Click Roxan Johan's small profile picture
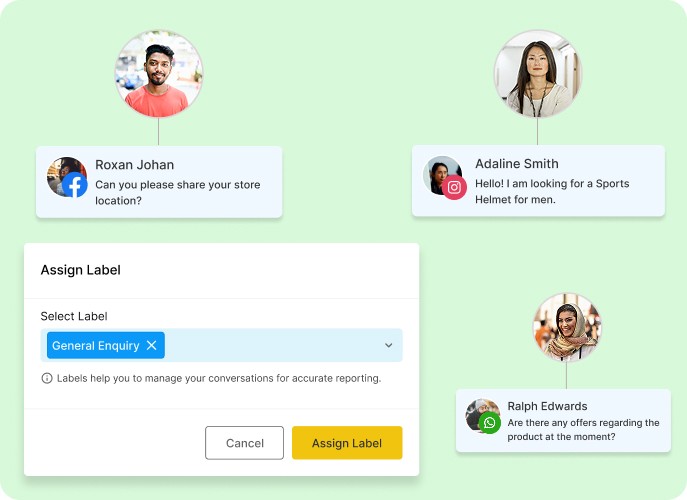Viewport: 687px width, 500px height. (67, 177)
